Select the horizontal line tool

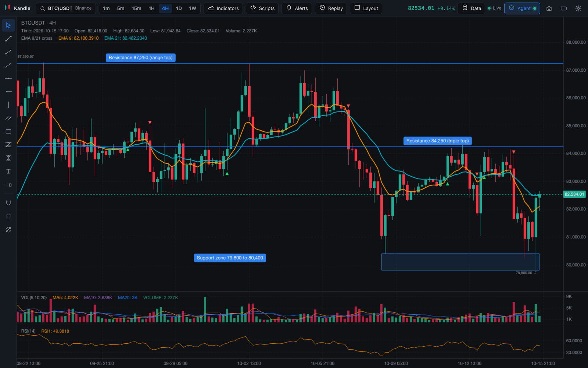pos(8,78)
